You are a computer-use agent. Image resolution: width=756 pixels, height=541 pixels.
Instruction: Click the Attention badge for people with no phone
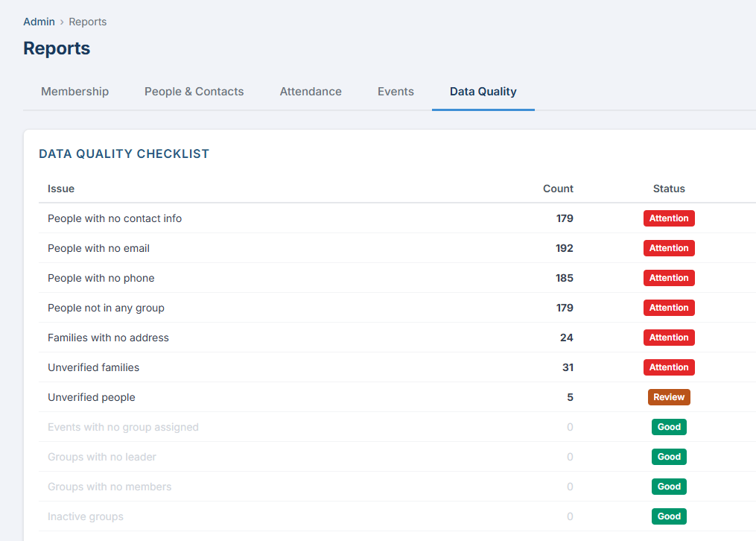click(x=668, y=277)
